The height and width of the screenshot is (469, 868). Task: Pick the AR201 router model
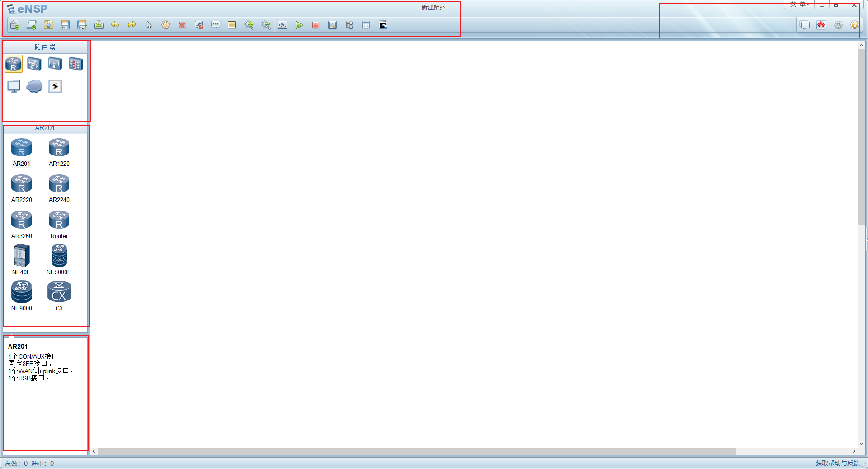22,153
